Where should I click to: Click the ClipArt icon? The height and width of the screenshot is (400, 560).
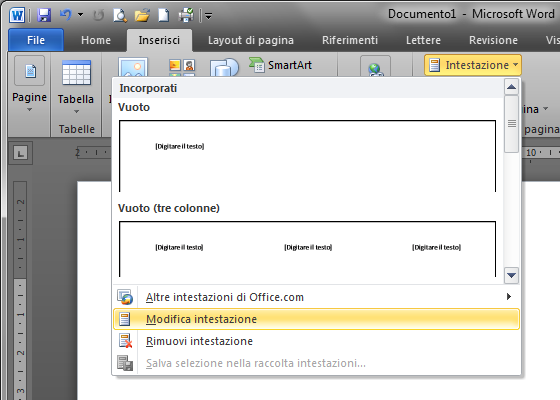[182, 68]
